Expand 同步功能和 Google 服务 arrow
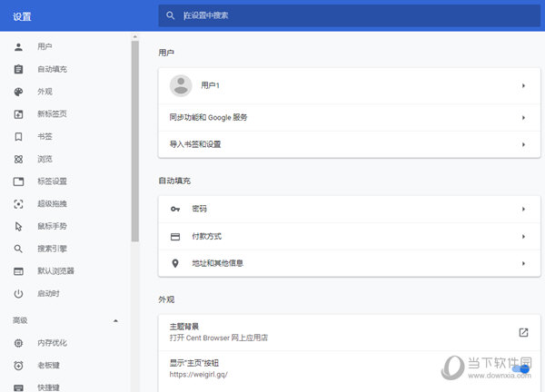 coord(524,118)
